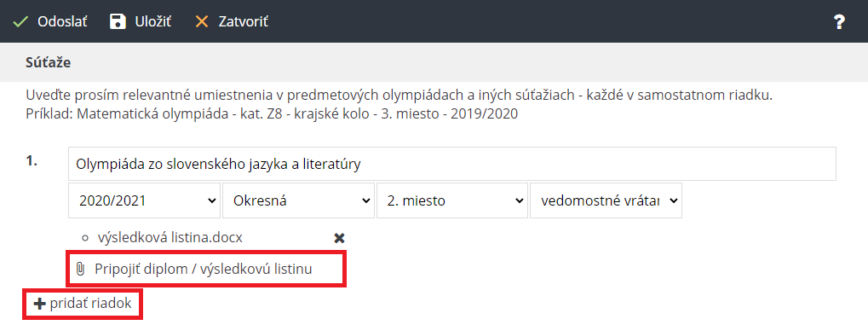Click the Súťaže section header
The width and height of the screenshot is (868, 325).
[49, 62]
